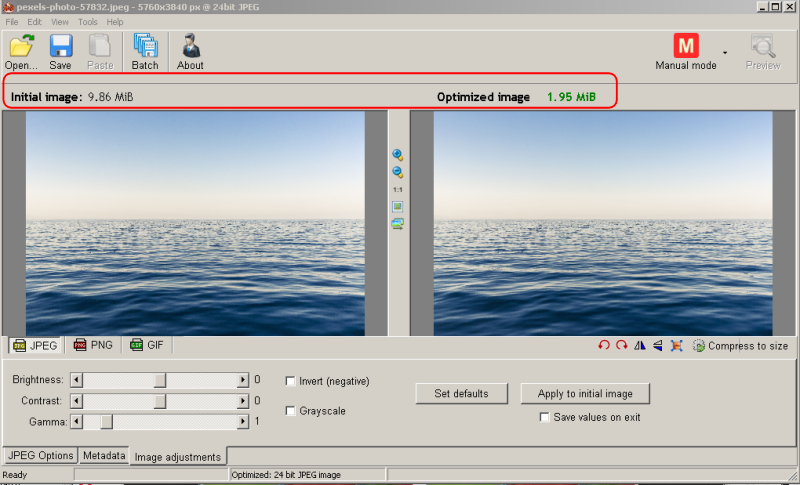800x485 pixels.
Task: Open the Metadata tab
Action: point(104,455)
